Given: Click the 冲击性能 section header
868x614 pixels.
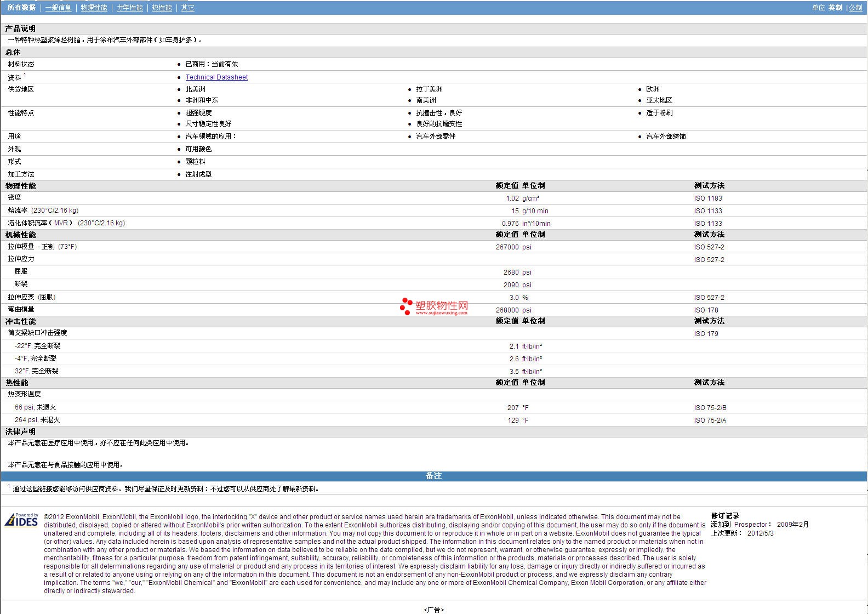Looking at the screenshot, I should 20,321.
